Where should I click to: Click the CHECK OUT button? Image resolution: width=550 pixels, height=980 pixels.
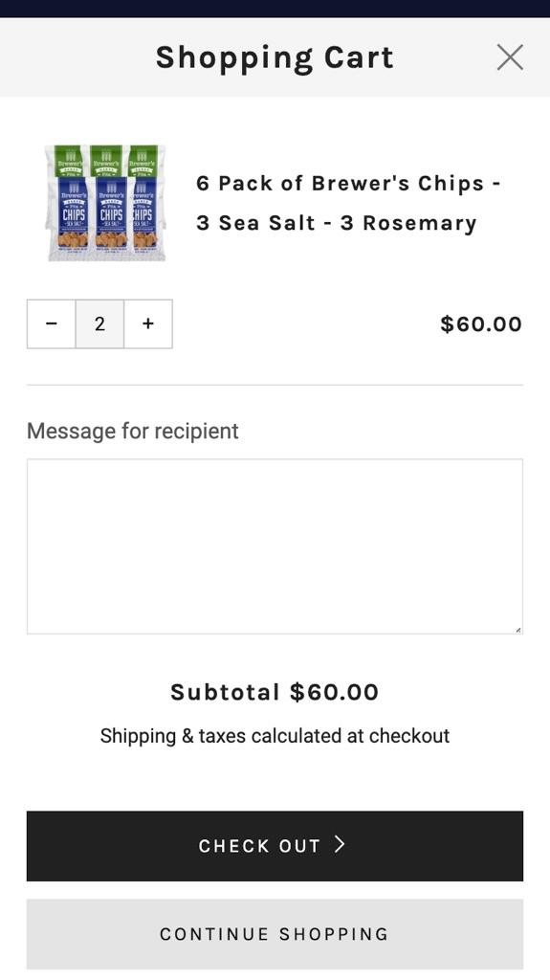point(275,846)
